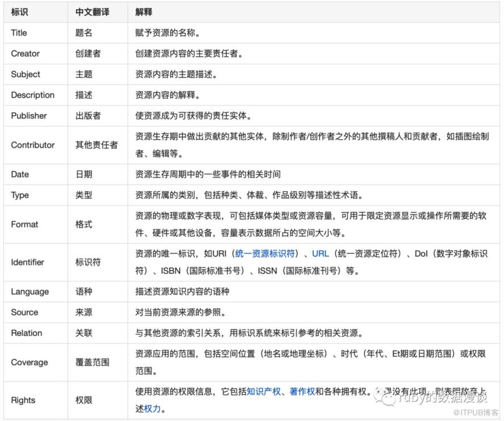Click the 解释 column header
504x421 pixels.
click(143, 12)
